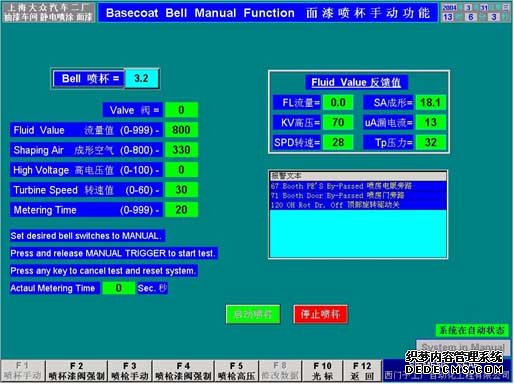Edit the Turbine Speed value 30

[181, 190]
